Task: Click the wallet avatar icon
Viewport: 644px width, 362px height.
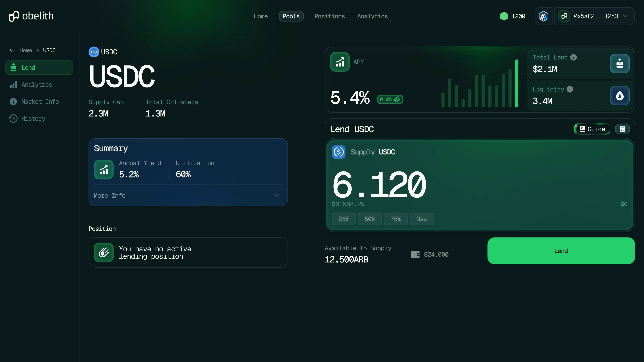Action: [564, 16]
